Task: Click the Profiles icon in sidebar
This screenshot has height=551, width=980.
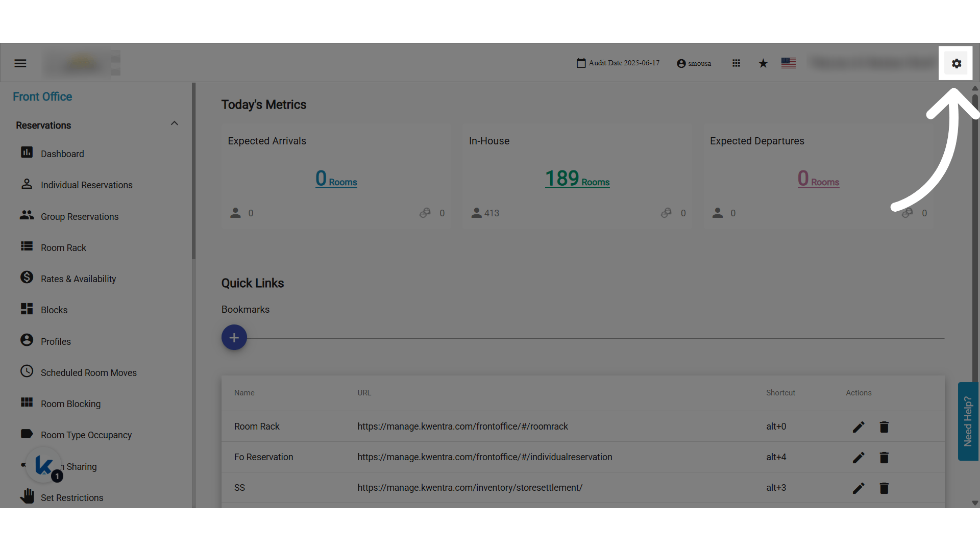Action: click(27, 340)
